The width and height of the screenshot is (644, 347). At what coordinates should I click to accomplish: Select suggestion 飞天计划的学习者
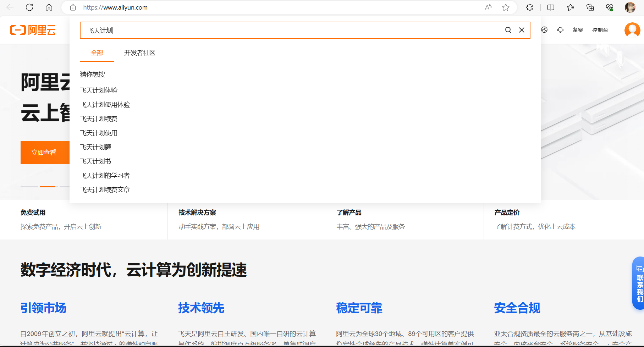pyautogui.click(x=105, y=176)
